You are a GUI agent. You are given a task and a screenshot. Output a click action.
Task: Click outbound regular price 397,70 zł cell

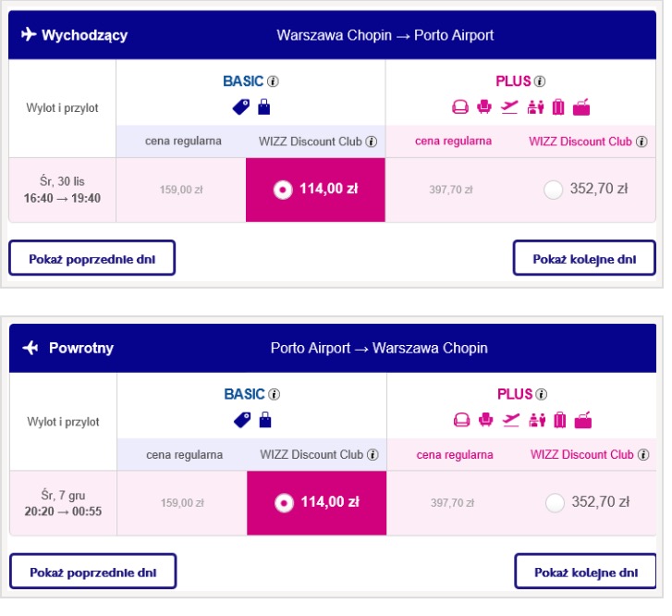(451, 190)
